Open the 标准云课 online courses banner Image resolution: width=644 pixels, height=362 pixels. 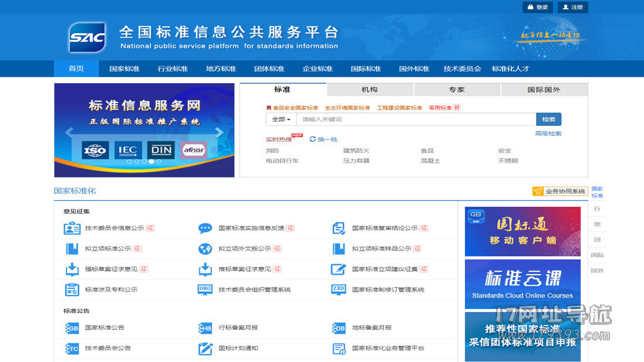[522, 284]
